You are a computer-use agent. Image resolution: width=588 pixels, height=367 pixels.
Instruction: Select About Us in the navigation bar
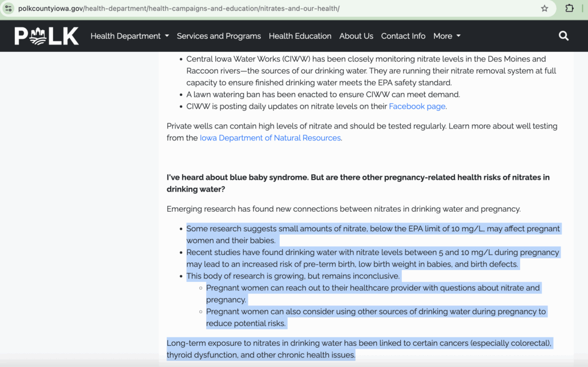click(356, 36)
